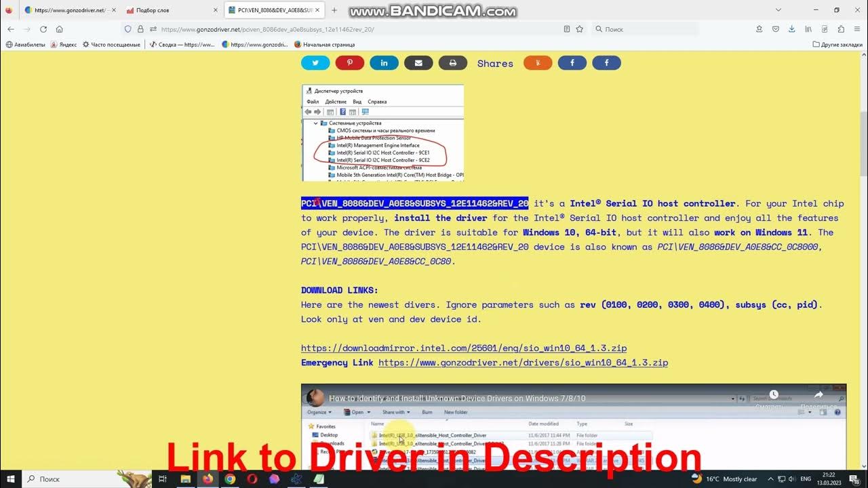Bookmark this page with the star icon

click(x=580, y=29)
